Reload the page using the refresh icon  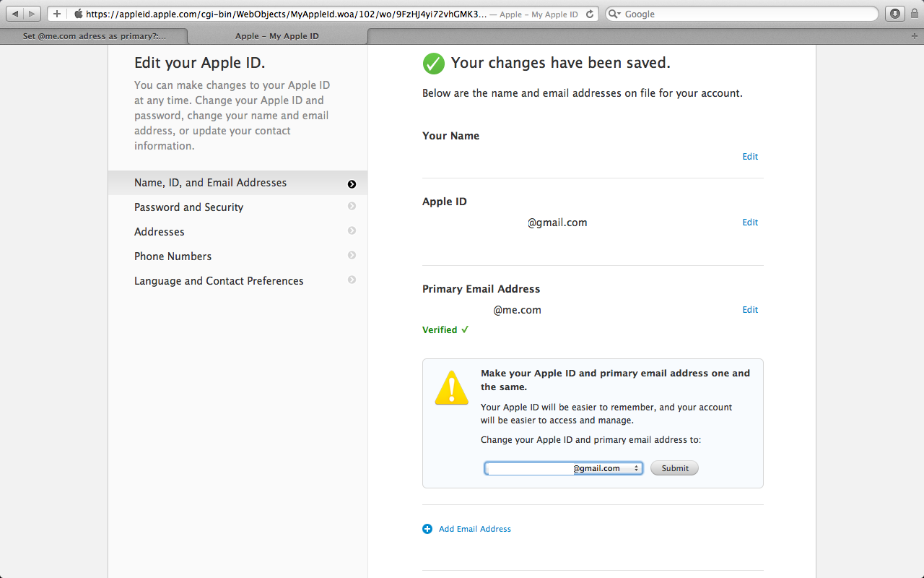point(590,14)
